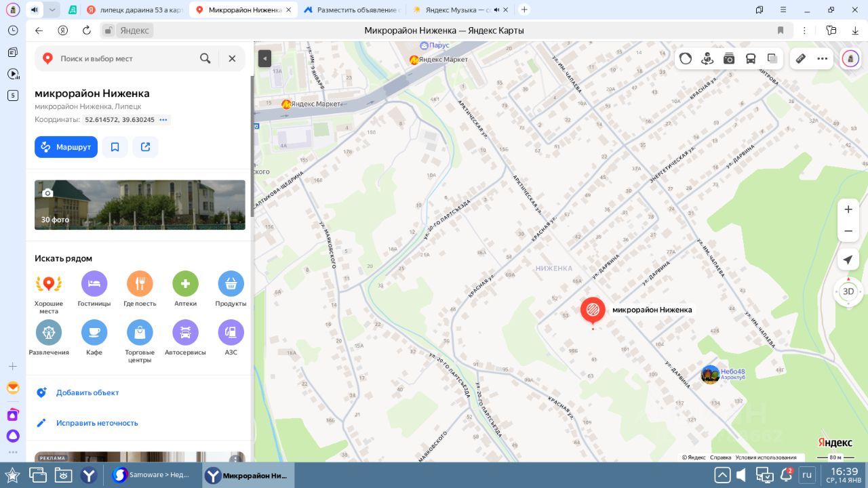The image size is (868, 488).
Task: Locate my position with the arrow button
Action: click(x=848, y=260)
